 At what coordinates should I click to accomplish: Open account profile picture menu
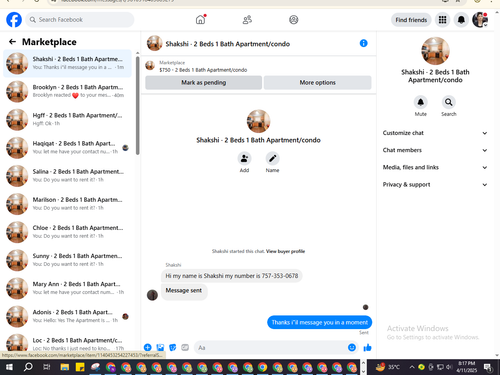pos(480,20)
